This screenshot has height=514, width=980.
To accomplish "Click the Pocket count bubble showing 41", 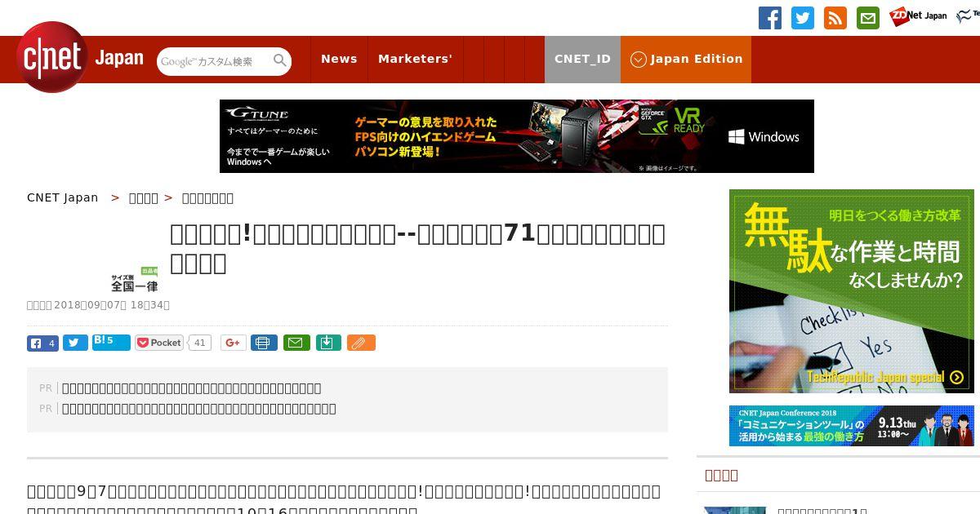I will click(199, 343).
